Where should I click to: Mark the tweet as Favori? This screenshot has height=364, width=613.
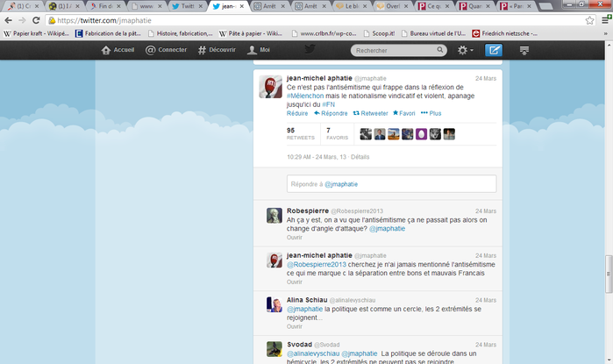[404, 113]
